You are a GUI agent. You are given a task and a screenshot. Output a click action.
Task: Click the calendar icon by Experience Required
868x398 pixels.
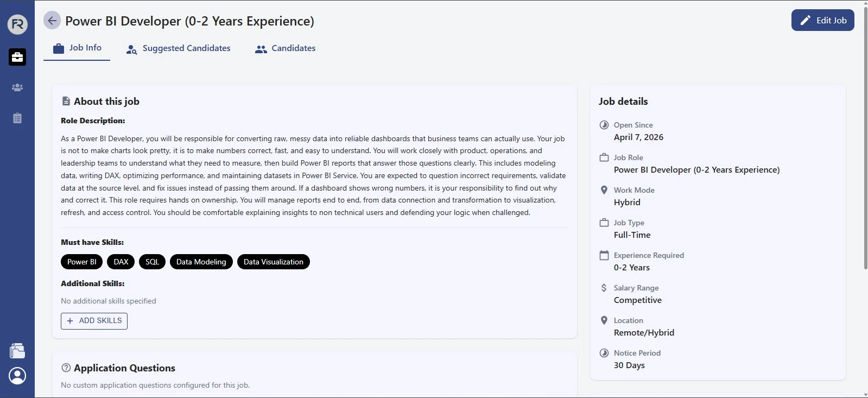tap(604, 255)
